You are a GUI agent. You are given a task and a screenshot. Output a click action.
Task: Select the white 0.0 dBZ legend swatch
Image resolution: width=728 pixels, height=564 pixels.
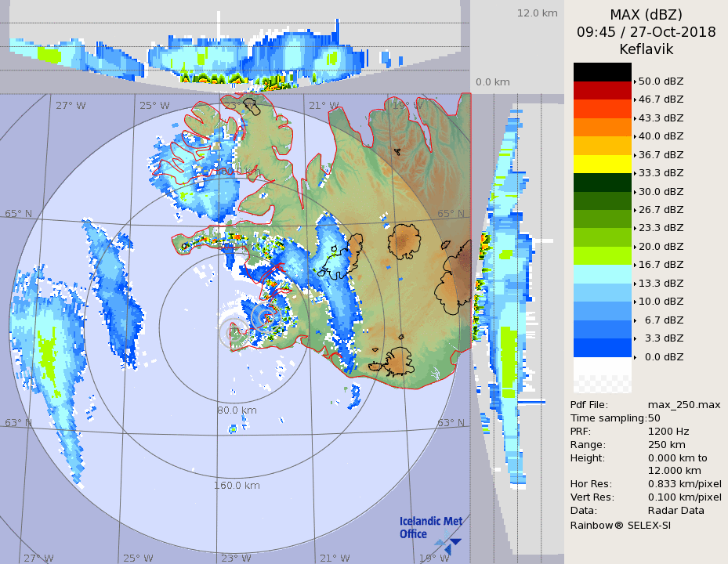tap(602, 366)
